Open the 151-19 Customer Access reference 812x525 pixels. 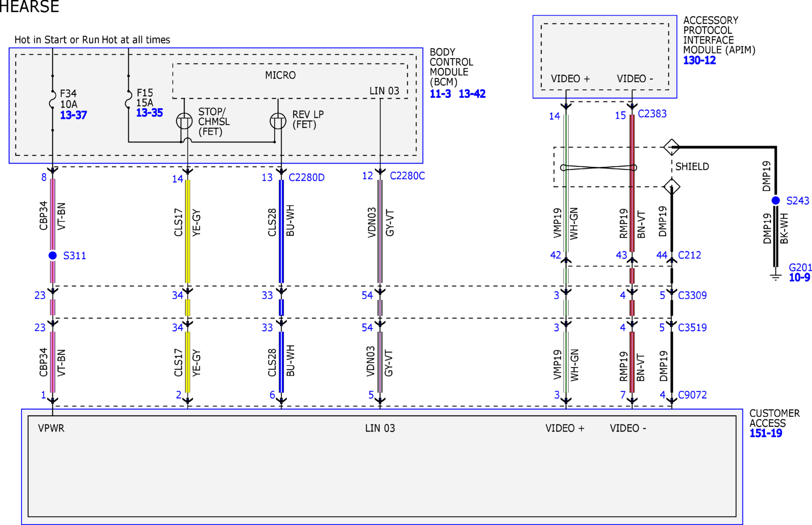[x=765, y=433]
